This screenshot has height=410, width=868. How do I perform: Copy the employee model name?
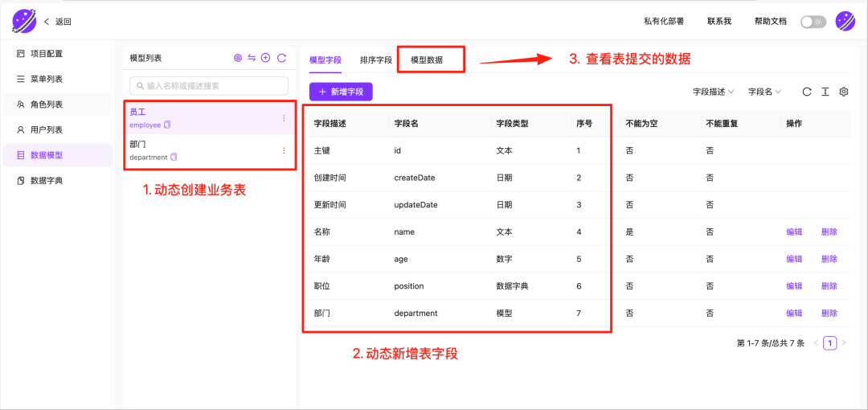168,125
